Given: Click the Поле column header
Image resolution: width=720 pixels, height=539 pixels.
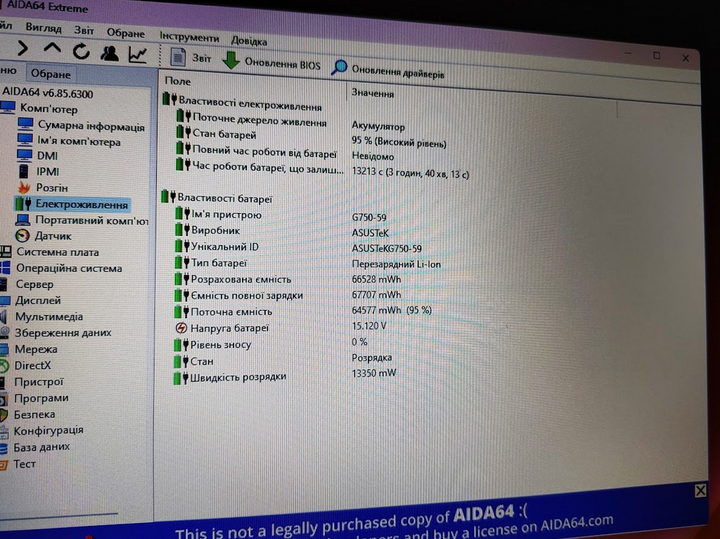Looking at the screenshot, I should (x=177, y=81).
